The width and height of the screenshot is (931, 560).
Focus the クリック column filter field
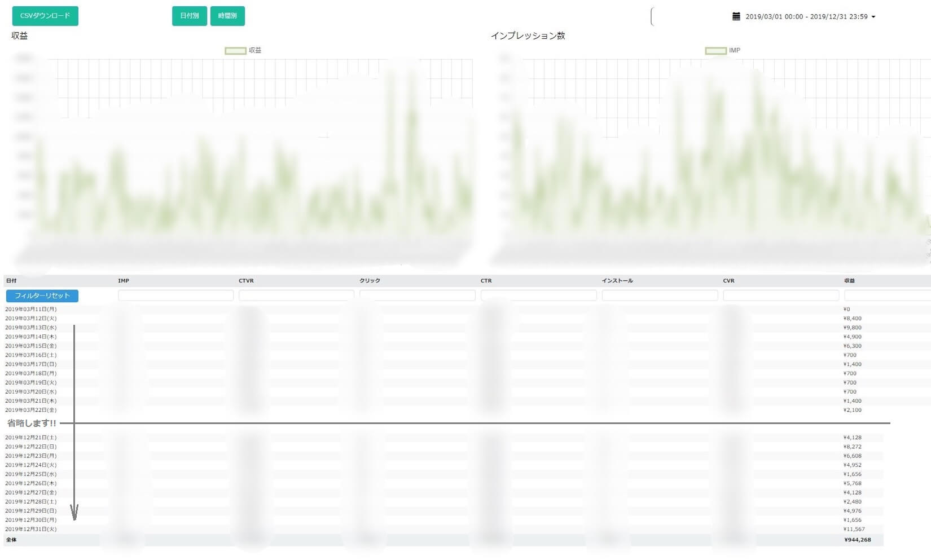417,295
